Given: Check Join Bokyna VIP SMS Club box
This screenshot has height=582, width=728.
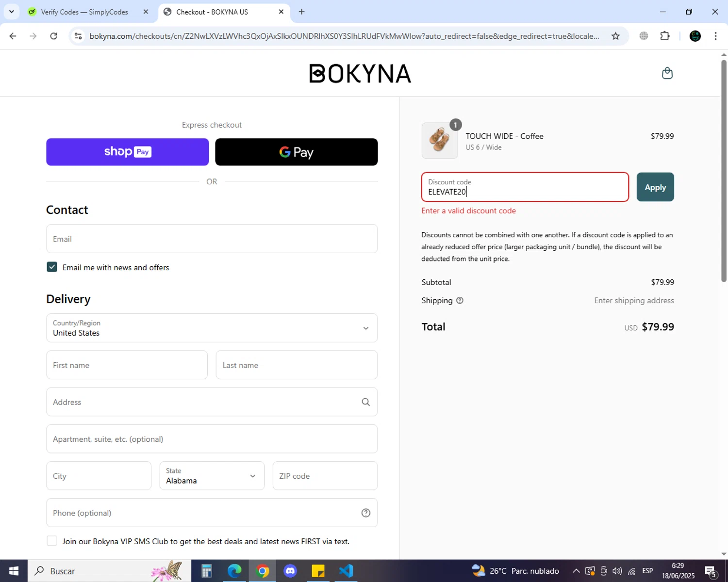Looking at the screenshot, I should click(52, 541).
